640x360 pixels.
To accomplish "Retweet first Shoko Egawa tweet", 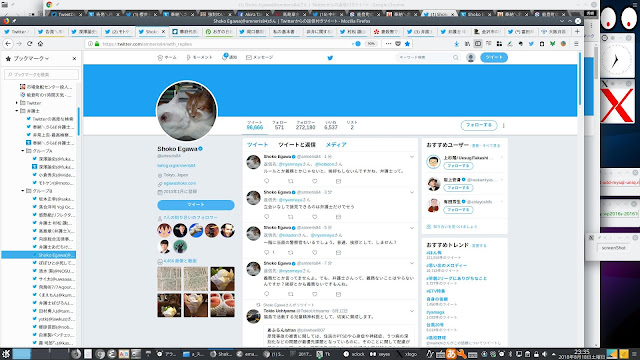I will 291,181.
